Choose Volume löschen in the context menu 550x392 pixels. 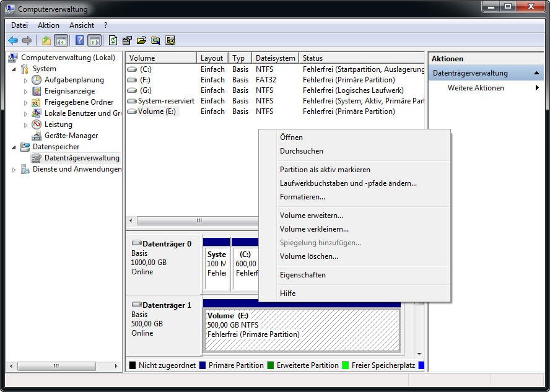pyautogui.click(x=355, y=256)
